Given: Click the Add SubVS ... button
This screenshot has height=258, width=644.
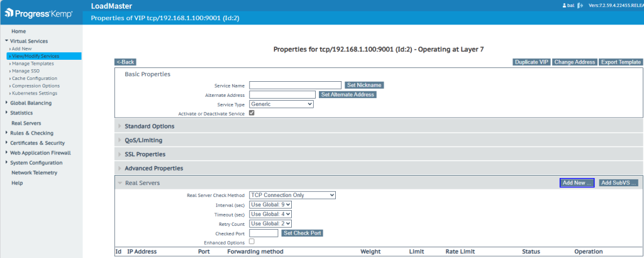Looking at the screenshot, I should tap(618, 183).
